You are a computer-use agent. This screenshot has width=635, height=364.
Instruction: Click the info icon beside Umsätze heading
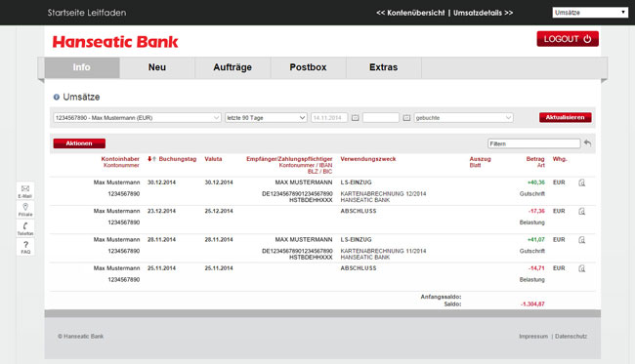[x=57, y=97]
